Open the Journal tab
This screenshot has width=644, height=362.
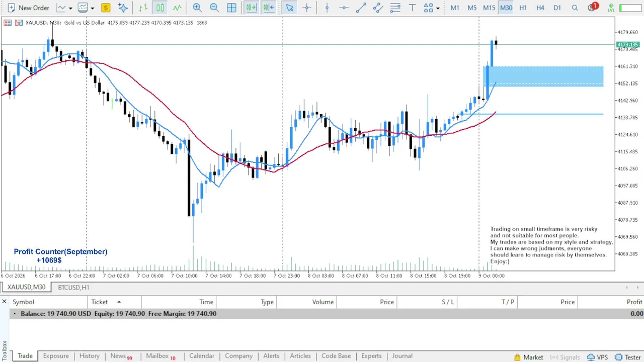[403, 356]
